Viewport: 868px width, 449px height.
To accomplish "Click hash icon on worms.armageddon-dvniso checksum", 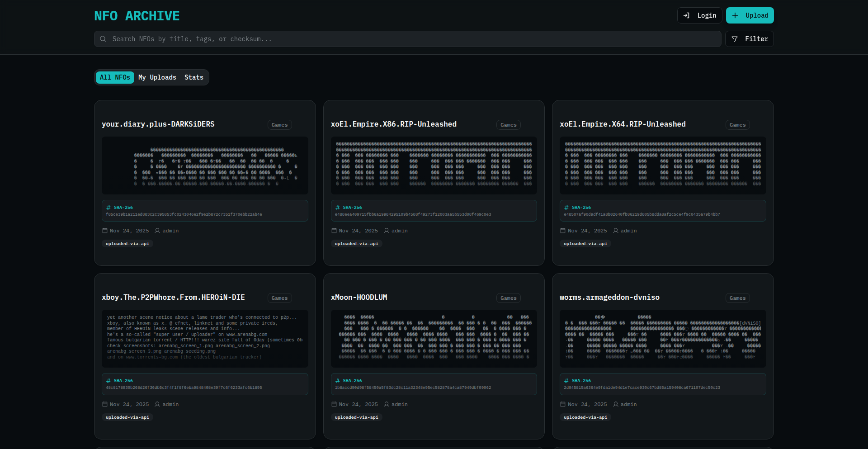I will coord(566,381).
